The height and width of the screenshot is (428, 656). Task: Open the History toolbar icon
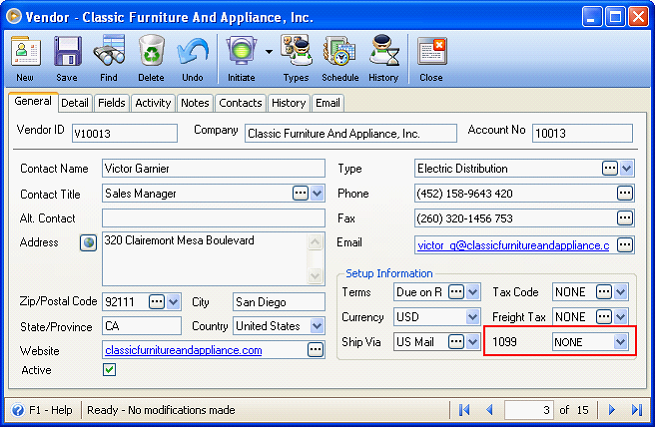384,51
